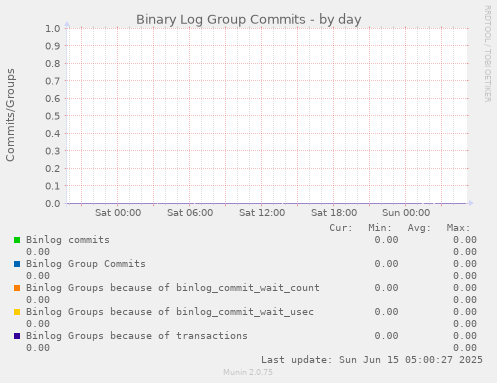Click the 'Max:' column header
This screenshot has width=497, height=383.
tap(458, 228)
